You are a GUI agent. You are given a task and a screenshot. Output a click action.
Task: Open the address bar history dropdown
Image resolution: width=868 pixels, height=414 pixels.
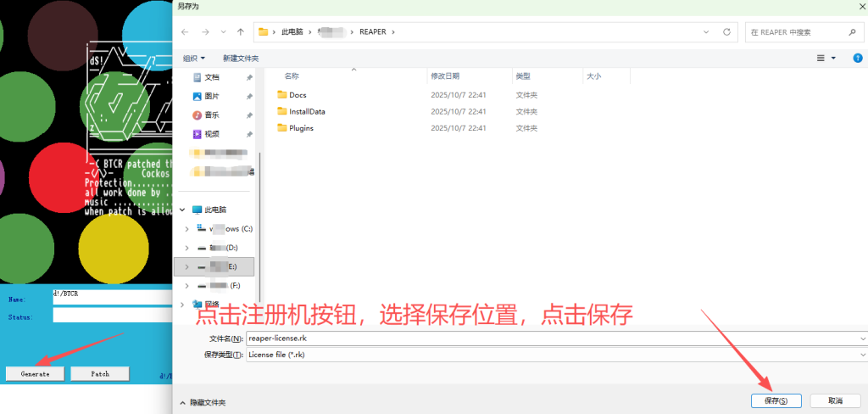pyautogui.click(x=706, y=32)
